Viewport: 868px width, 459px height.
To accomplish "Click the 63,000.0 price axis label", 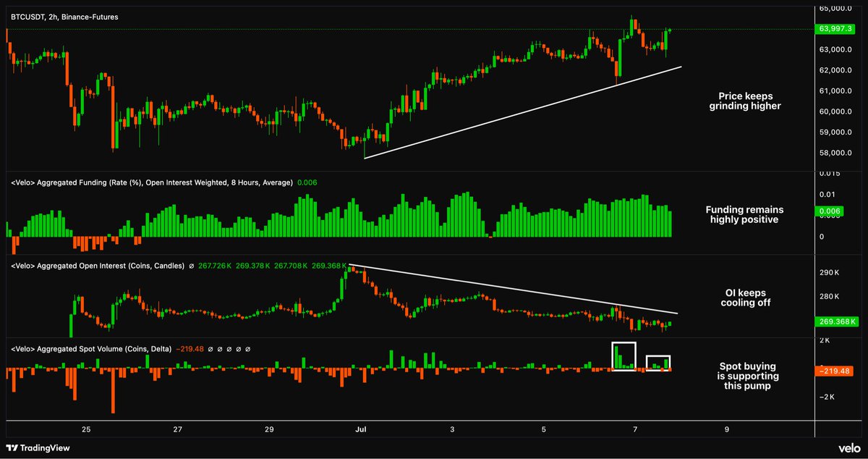I will [837, 50].
